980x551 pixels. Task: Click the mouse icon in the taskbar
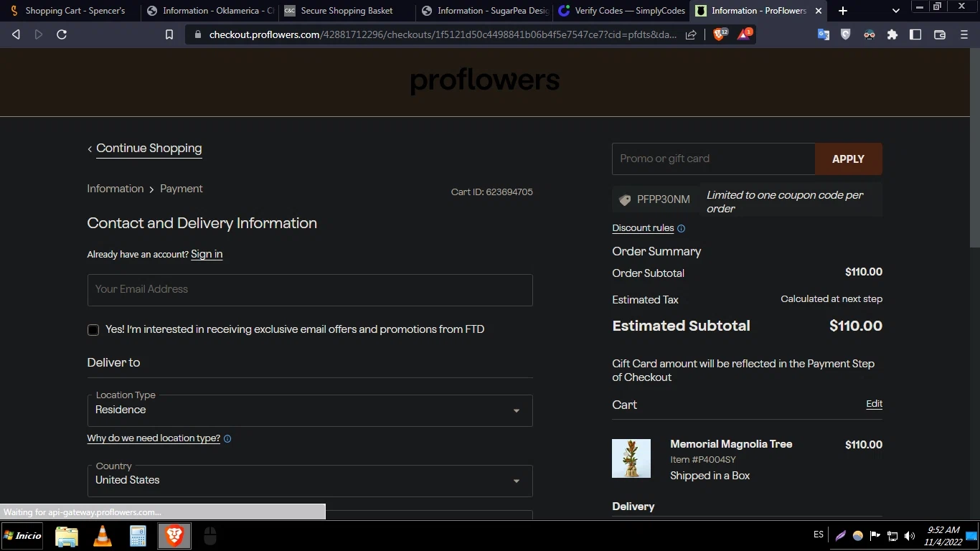point(209,536)
